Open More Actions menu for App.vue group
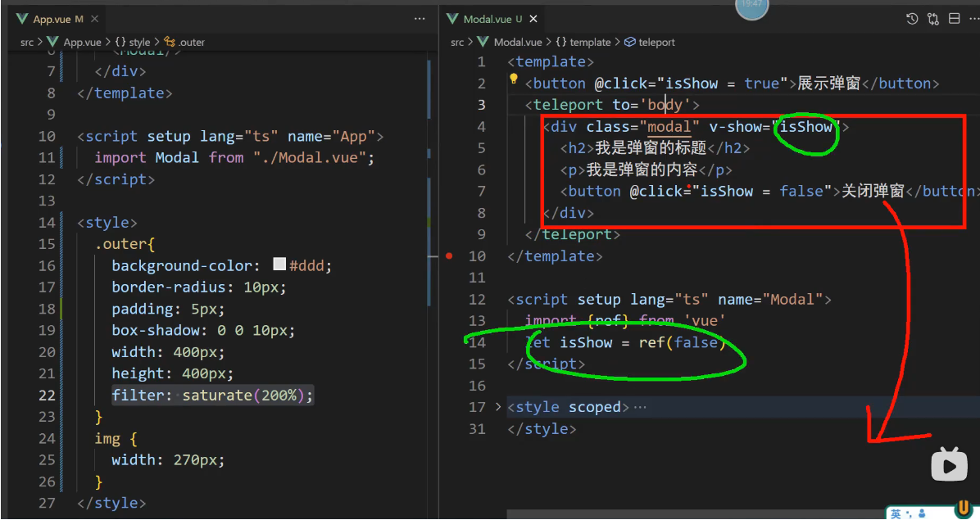The image size is (980, 520). (x=420, y=20)
